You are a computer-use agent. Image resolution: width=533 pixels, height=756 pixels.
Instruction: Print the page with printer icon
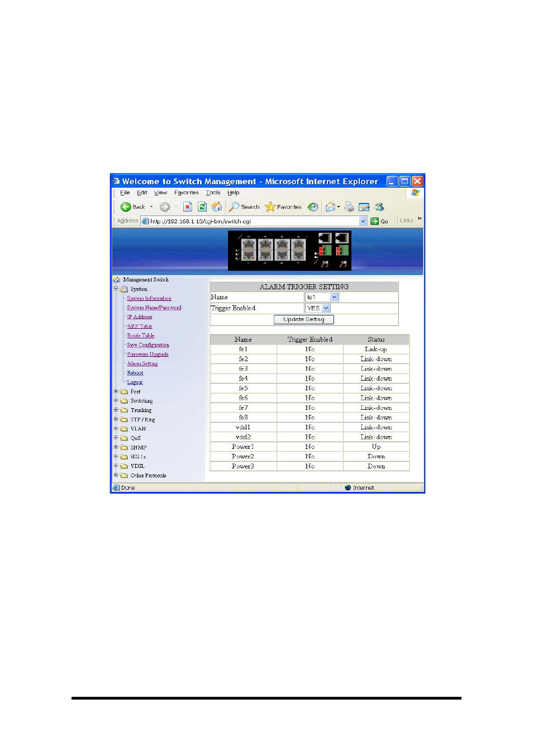tap(349, 207)
